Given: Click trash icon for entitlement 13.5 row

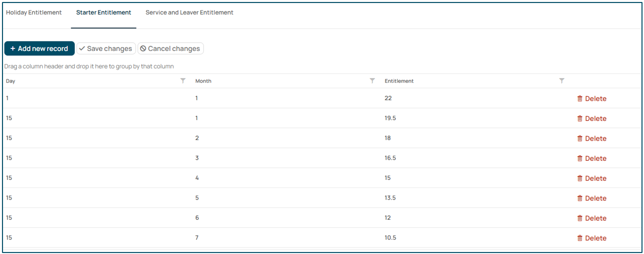Looking at the screenshot, I should [x=580, y=198].
